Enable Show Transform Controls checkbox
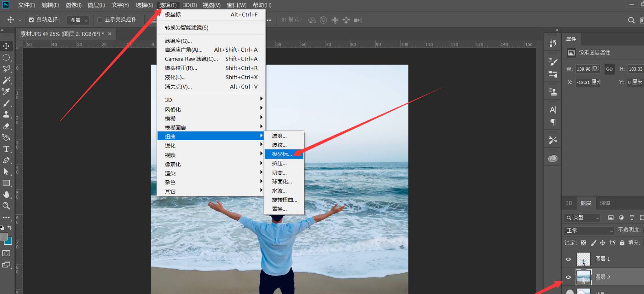644x294 pixels. 100,20
